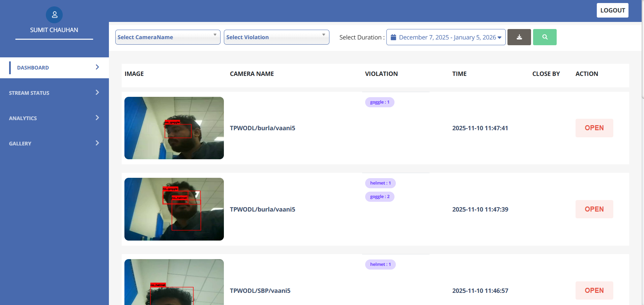This screenshot has height=305, width=644.
Task: Open the Select Violation dropdown
Action: coord(276,37)
